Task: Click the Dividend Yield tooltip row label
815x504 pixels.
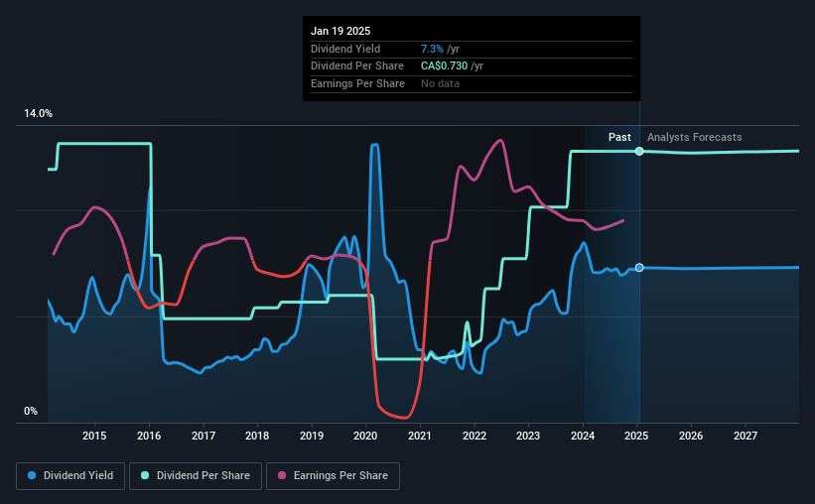Action: tap(345, 49)
